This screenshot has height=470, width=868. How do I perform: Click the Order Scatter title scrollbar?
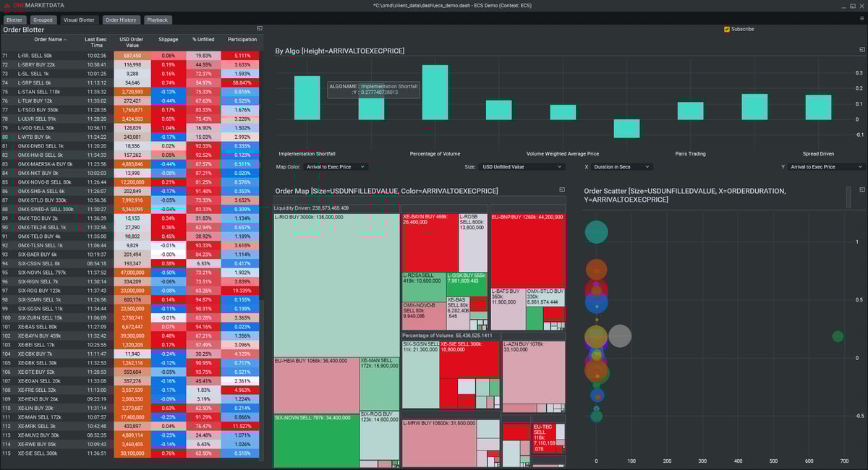point(848,197)
